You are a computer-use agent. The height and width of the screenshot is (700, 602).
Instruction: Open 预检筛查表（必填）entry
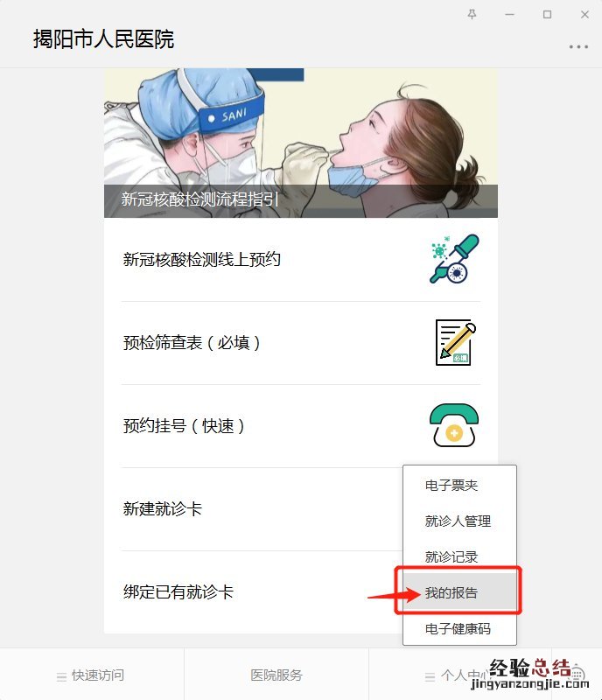click(300, 343)
